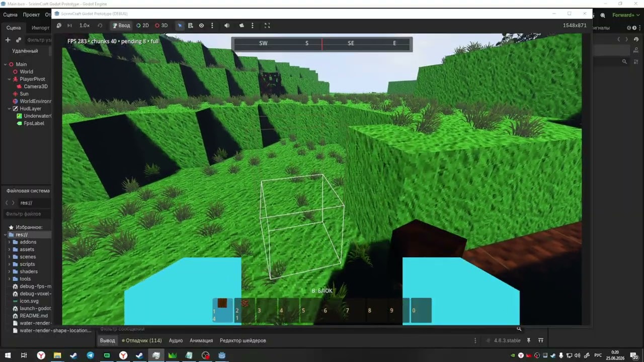Click the list select mode icon
Screen dimensions: 644x362
click(x=191, y=25)
